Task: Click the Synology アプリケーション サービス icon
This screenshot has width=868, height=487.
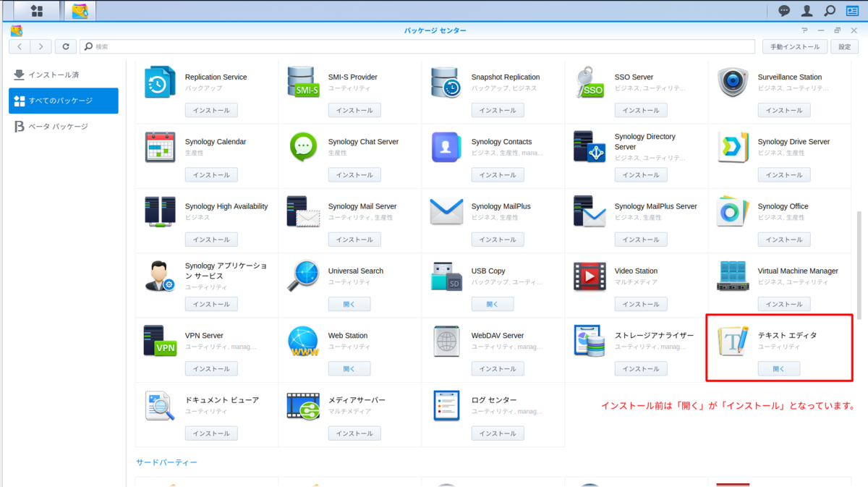Action: [x=160, y=276]
